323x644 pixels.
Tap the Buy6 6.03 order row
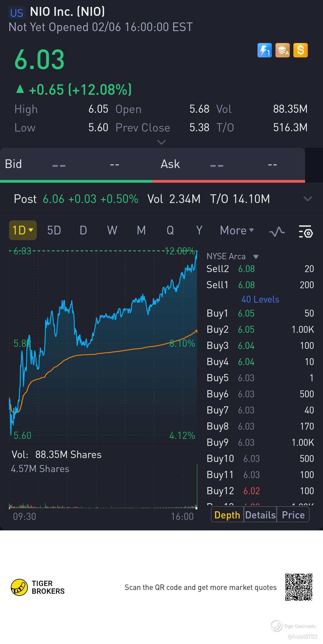(260, 394)
